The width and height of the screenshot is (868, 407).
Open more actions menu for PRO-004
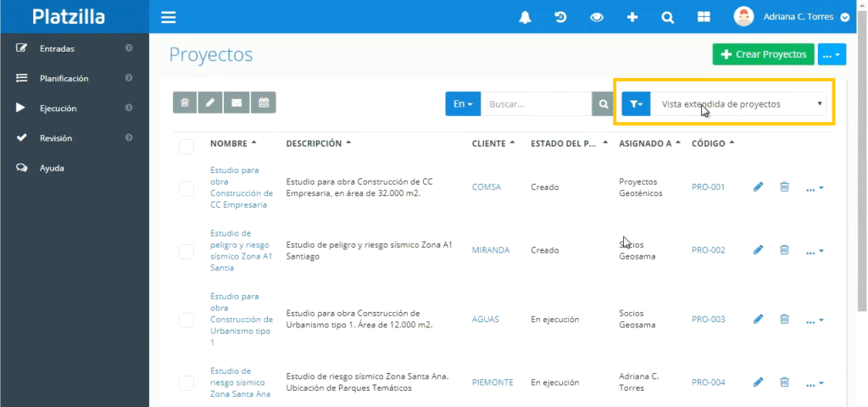(815, 384)
